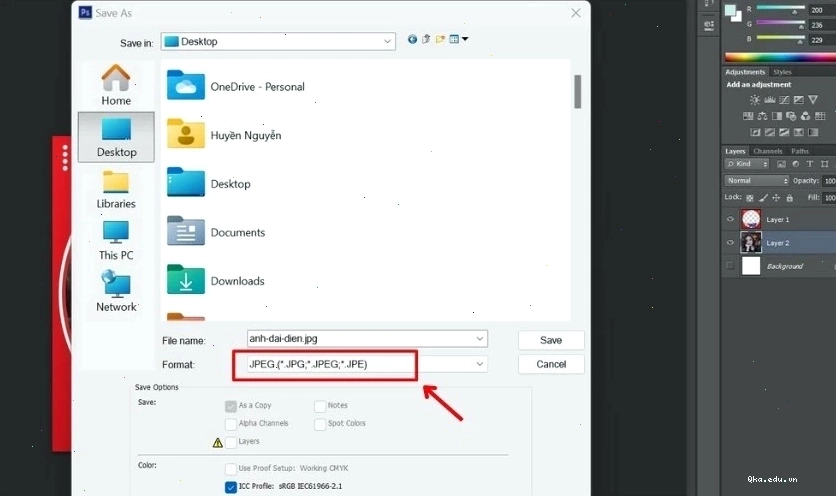Add a Channel Mixer adjustment
836x496 pixels.
coord(806,116)
